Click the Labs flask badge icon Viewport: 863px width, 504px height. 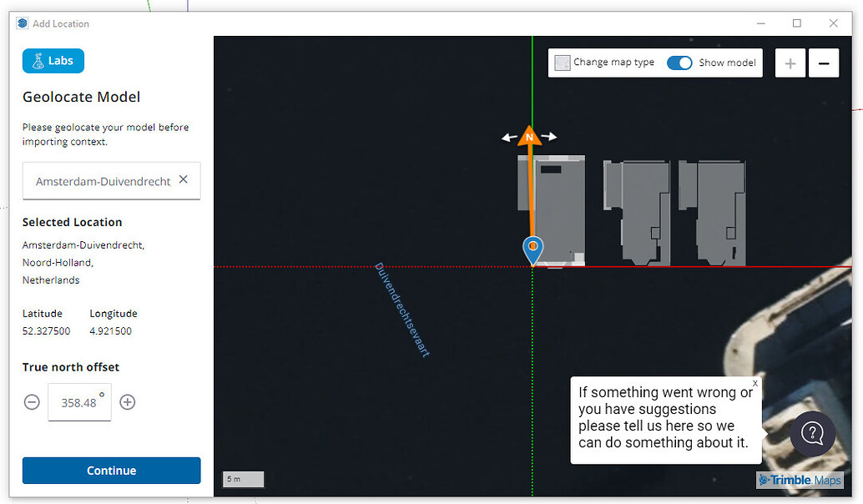tap(37, 60)
